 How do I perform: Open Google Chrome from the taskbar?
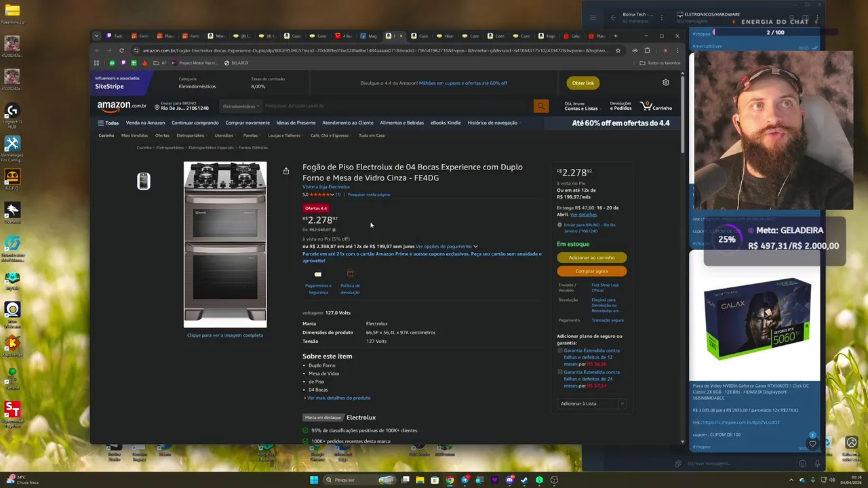pos(450,480)
